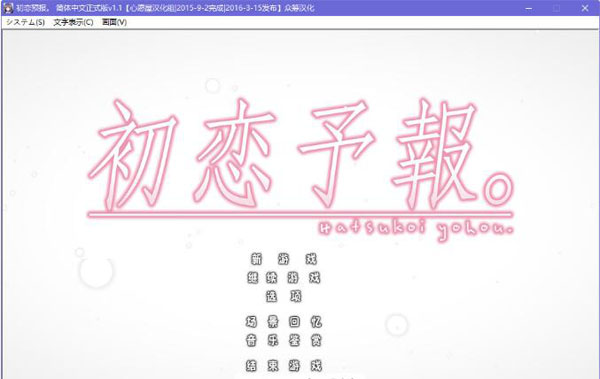Screen dimensions: 600x379
Task: Open 场景回忆 scene gallery
Action: coord(284,322)
